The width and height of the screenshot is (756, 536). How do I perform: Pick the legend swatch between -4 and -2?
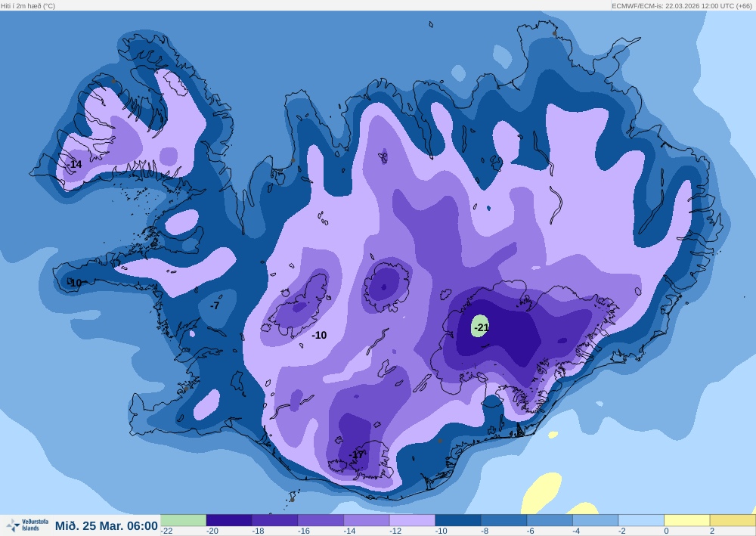coord(596,520)
